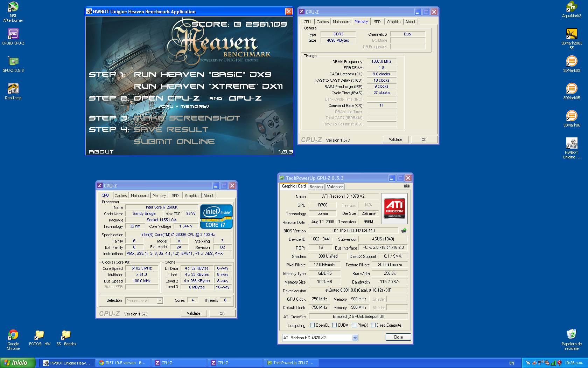The height and width of the screenshot is (368, 588).
Task: Click Driver Version field in GPU-Z
Action: pos(358,290)
